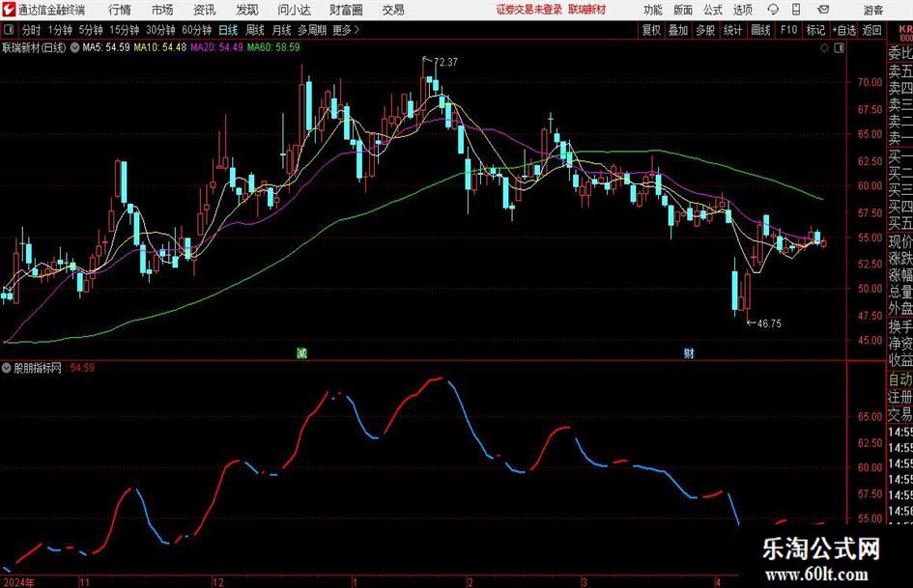
Task: Open the 公式 menu
Action: (x=713, y=10)
